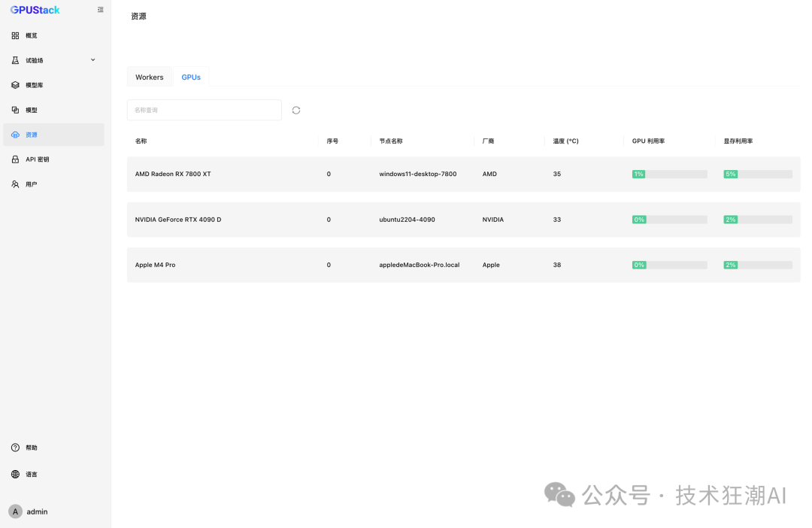
Task: Click the AMD Radeon RX 7800 XT row
Action: click(463, 174)
